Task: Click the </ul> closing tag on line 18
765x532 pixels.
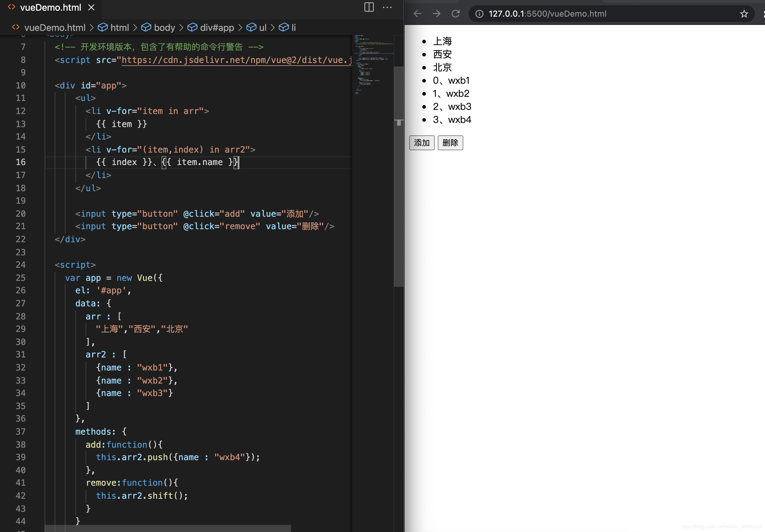Action: [x=88, y=188]
